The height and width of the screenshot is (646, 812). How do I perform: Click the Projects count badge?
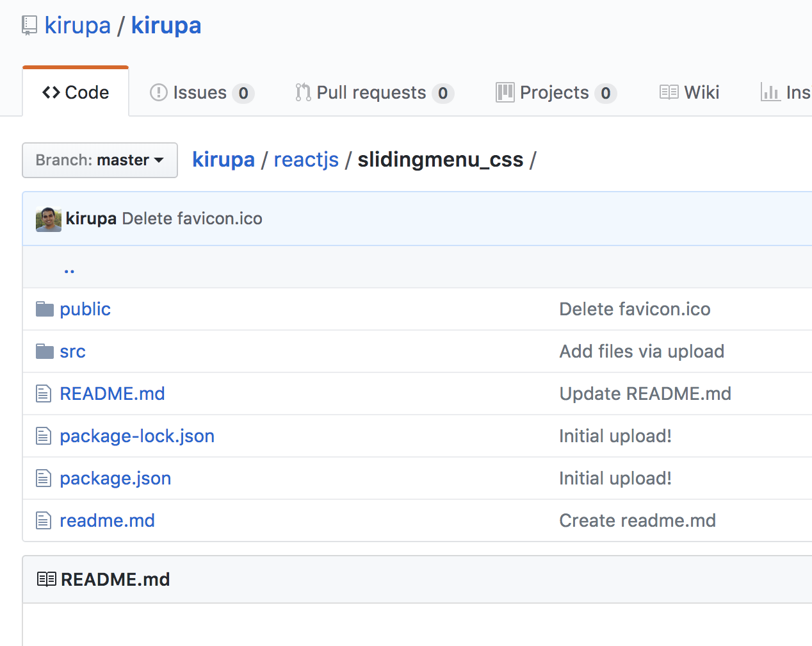click(x=606, y=94)
